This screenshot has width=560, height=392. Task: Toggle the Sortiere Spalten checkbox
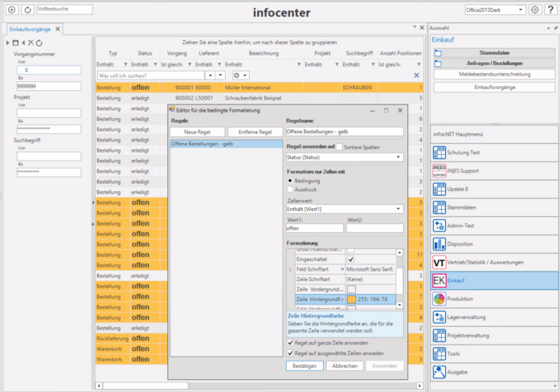339,149
